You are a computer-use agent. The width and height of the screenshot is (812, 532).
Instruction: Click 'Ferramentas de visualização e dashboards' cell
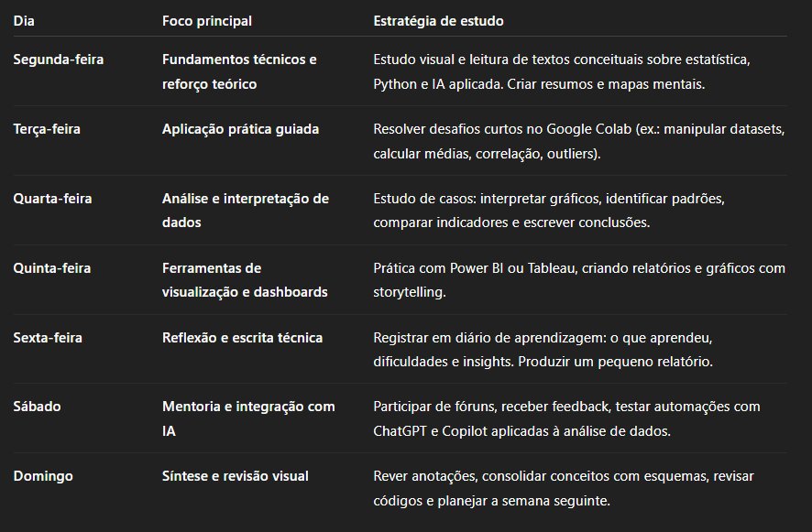click(245, 280)
